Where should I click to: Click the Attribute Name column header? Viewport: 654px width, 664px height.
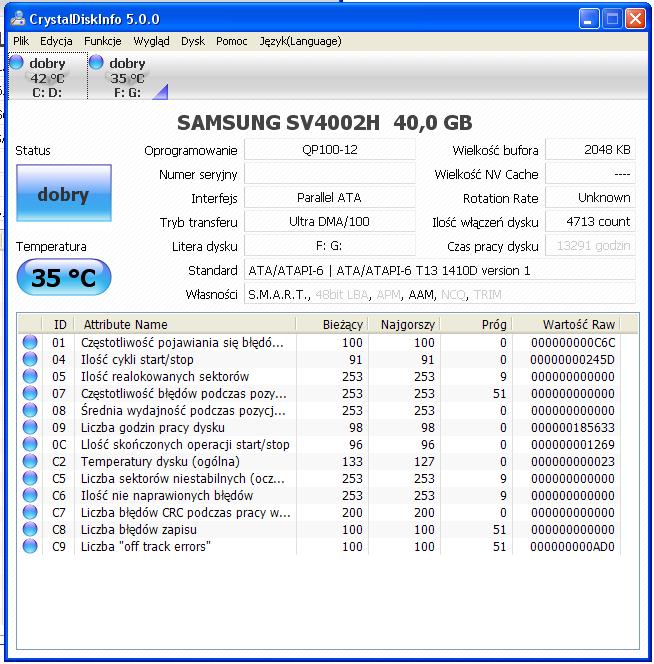[185, 324]
